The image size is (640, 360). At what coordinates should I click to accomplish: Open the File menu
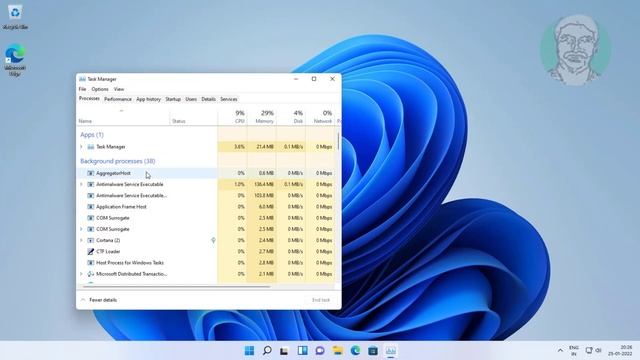pos(82,89)
